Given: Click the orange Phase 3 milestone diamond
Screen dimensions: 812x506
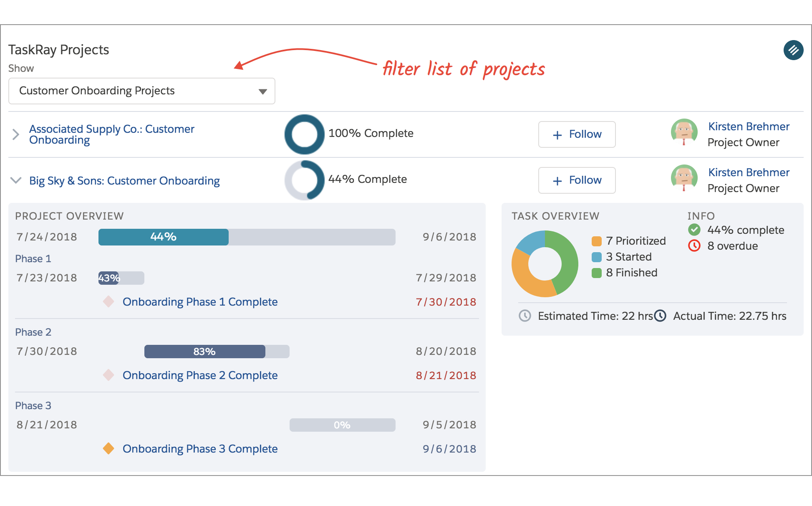Looking at the screenshot, I should 108,448.
